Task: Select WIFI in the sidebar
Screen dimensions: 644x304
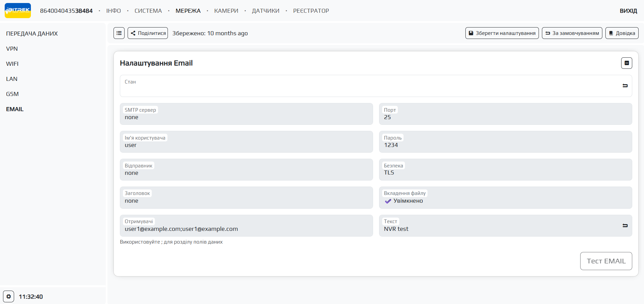Action: coord(12,64)
